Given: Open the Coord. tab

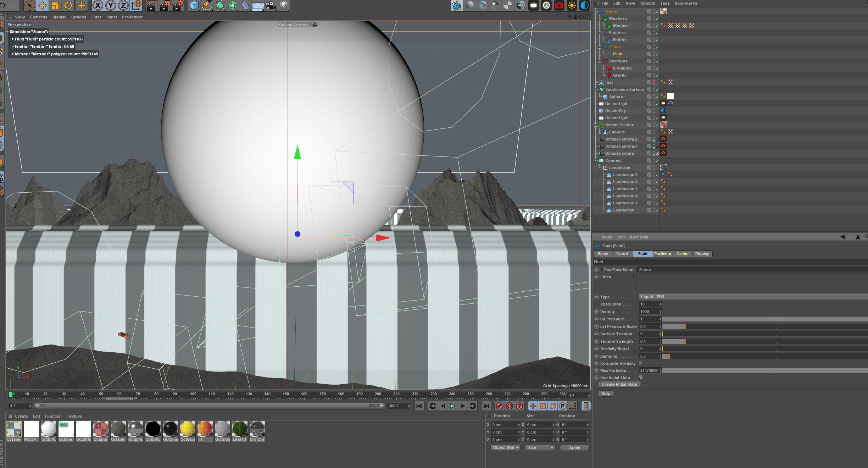Looking at the screenshot, I should pos(623,254).
